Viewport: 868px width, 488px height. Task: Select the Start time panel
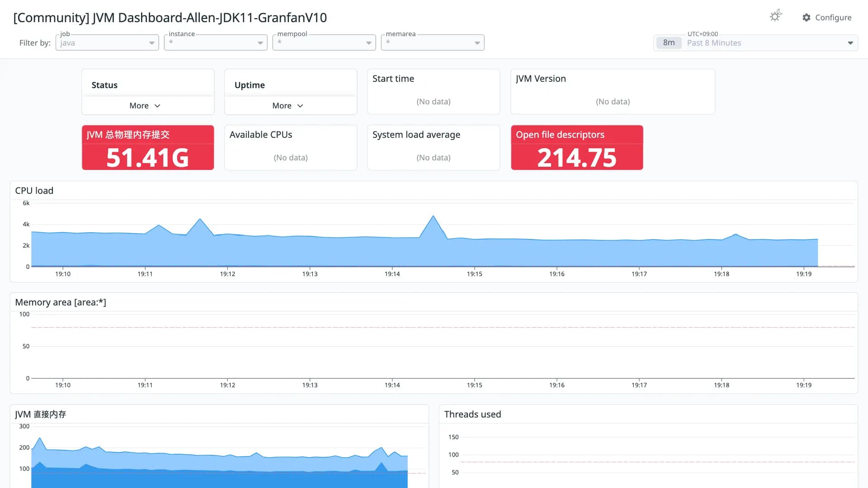tap(434, 91)
